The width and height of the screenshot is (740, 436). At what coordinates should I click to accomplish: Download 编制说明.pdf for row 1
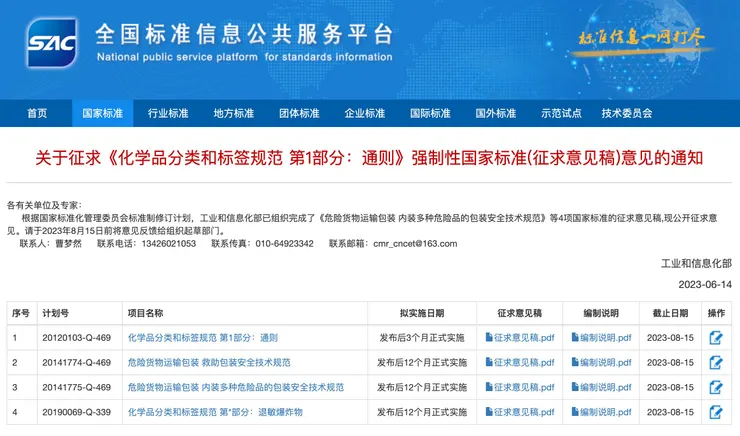pos(601,338)
